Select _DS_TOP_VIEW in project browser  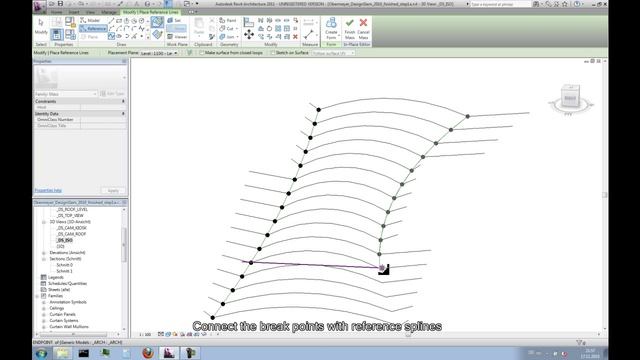[x=70, y=216]
